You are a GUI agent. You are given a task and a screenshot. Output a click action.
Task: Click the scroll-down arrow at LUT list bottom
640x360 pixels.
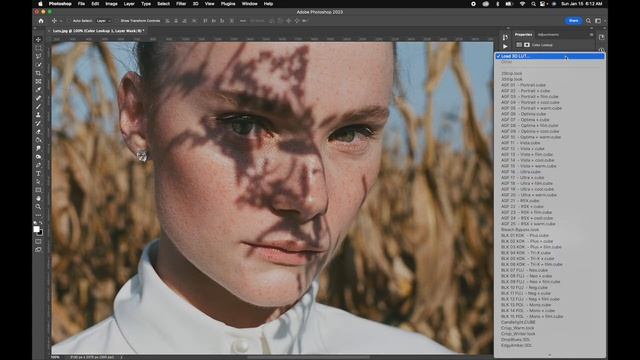point(550,355)
